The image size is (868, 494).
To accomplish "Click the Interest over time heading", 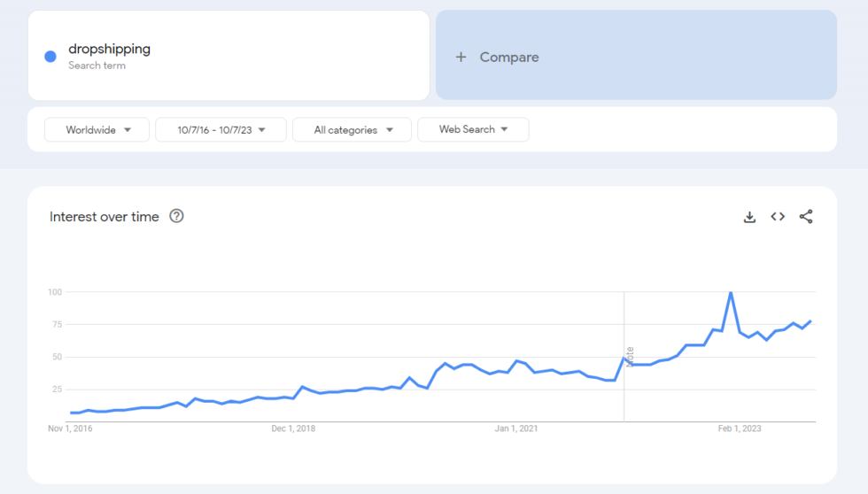I will point(105,217).
